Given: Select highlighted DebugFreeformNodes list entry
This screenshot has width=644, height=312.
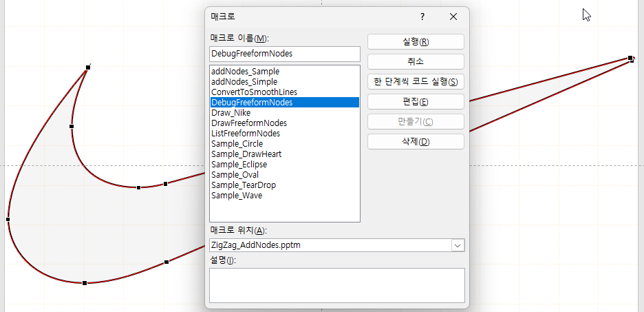Looking at the screenshot, I should (x=285, y=103).
